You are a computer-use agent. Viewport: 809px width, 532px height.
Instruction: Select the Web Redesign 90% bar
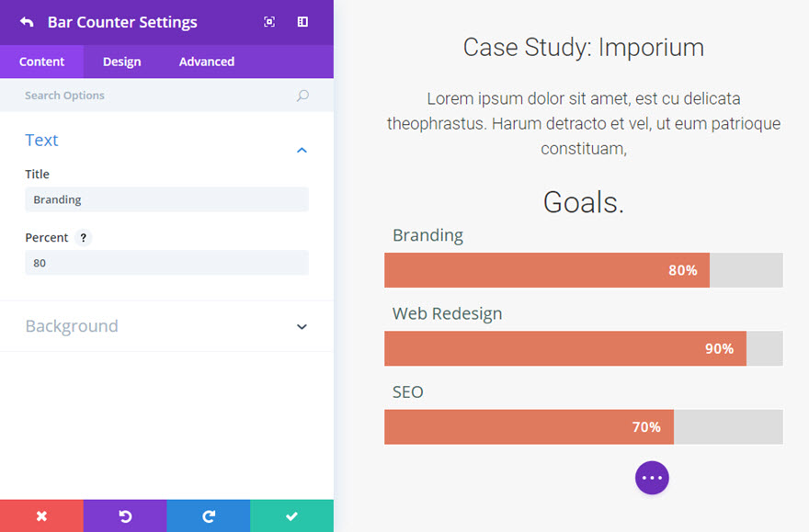(584, 348)
